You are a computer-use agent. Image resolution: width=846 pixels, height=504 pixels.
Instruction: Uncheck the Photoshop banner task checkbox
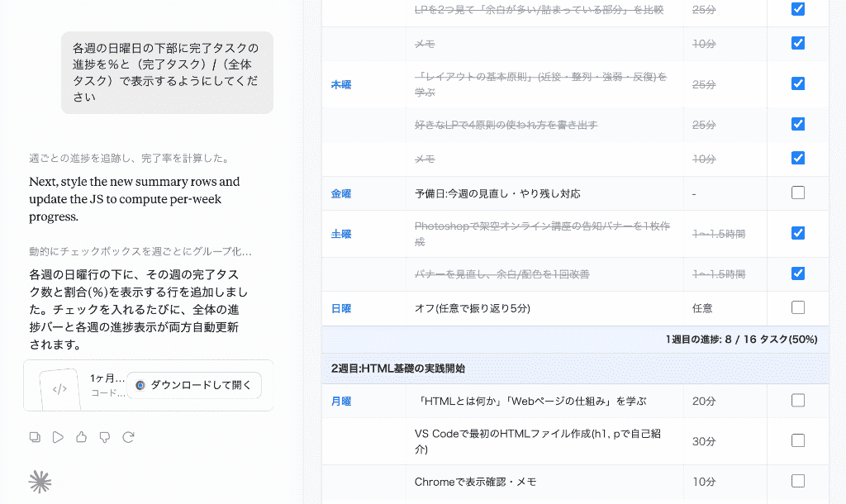(x=798, y=233)
